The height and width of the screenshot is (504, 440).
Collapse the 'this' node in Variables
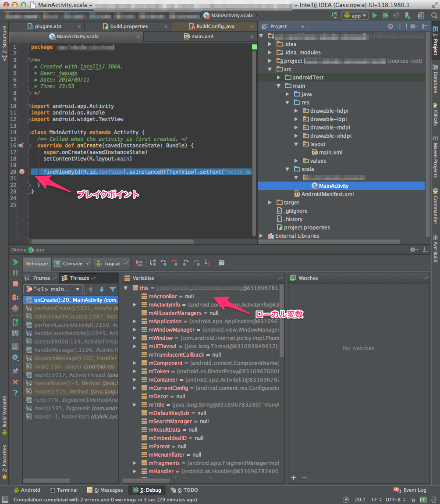click(126, 289)
